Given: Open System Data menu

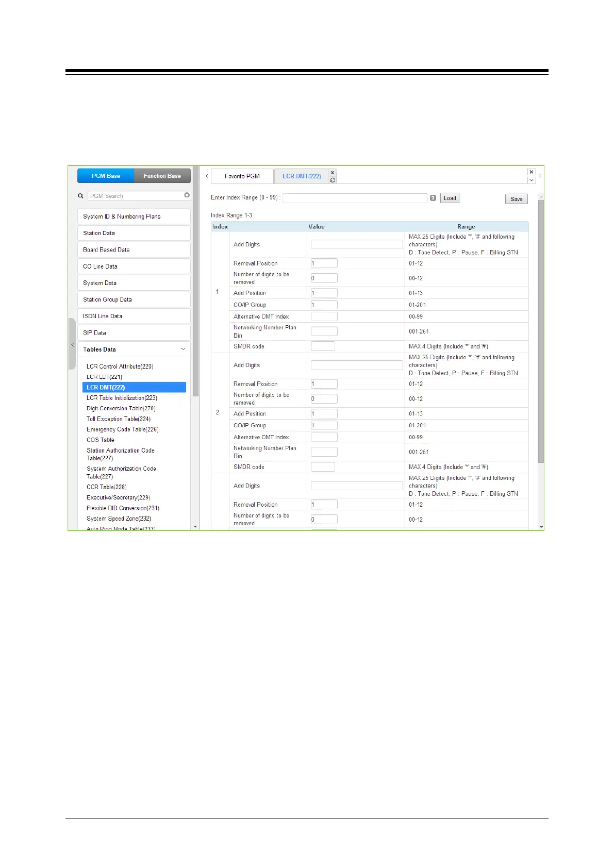Looking at the screenshot, I should click(134, 283).
